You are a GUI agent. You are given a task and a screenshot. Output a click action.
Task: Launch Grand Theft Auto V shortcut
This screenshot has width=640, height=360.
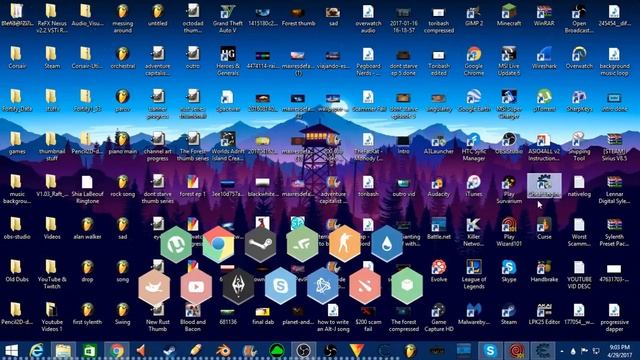tap(228, 19)
